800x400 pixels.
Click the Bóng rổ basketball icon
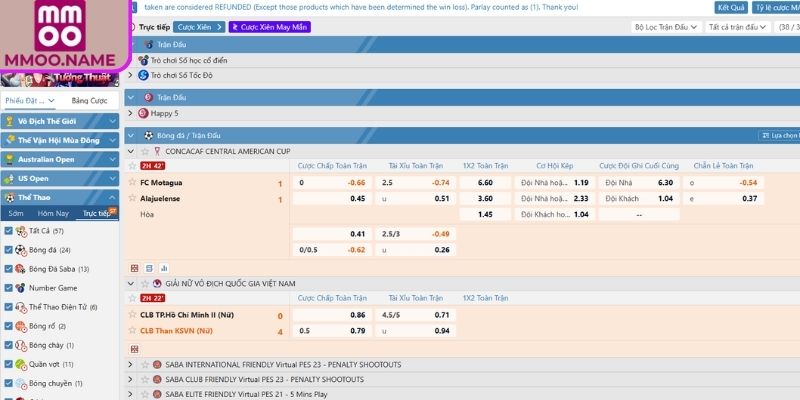[21, 326]
